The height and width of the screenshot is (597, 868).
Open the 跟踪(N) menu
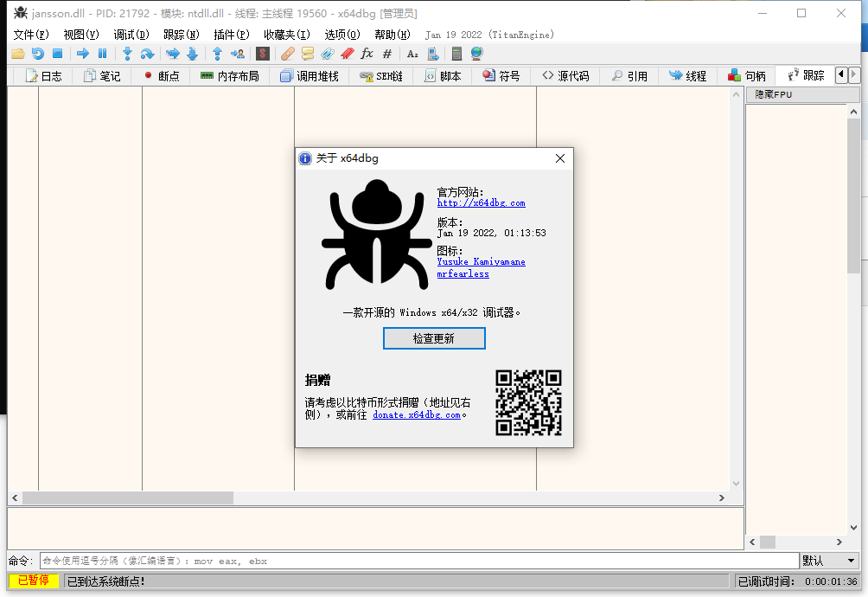point(182,35)
